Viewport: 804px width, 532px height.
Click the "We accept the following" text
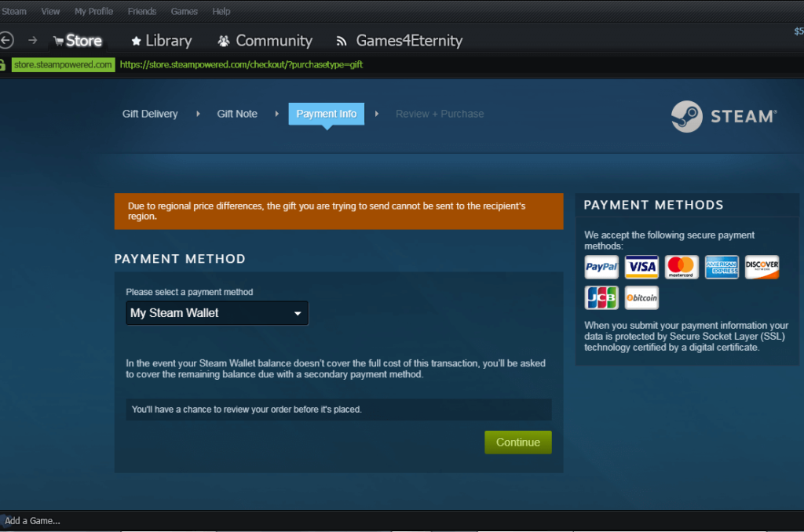[669, 240]
